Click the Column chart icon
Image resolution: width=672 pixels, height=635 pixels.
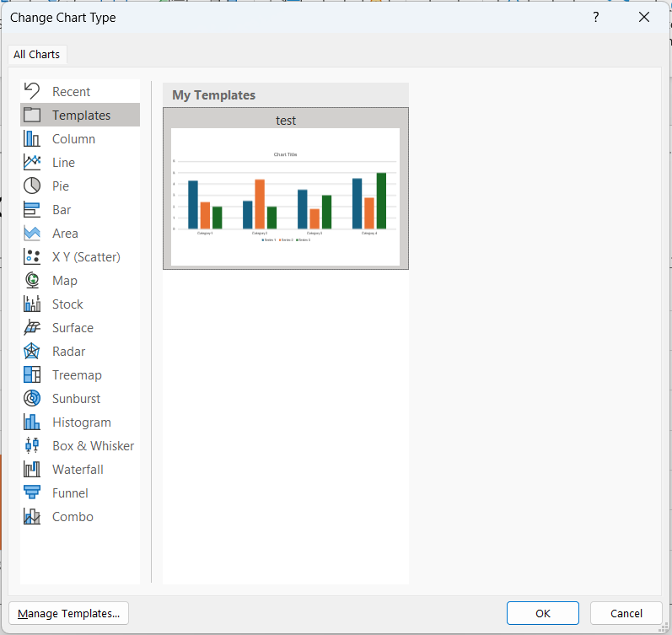(32, 138)
